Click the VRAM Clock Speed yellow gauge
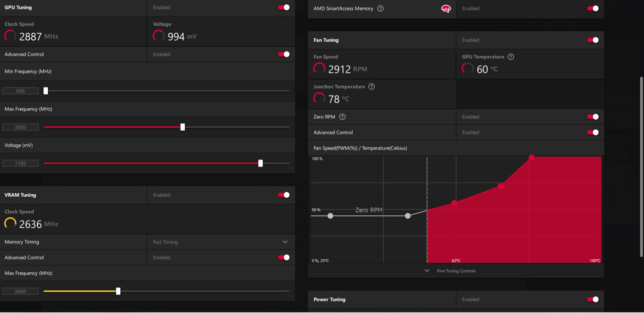 coord(10,223)
